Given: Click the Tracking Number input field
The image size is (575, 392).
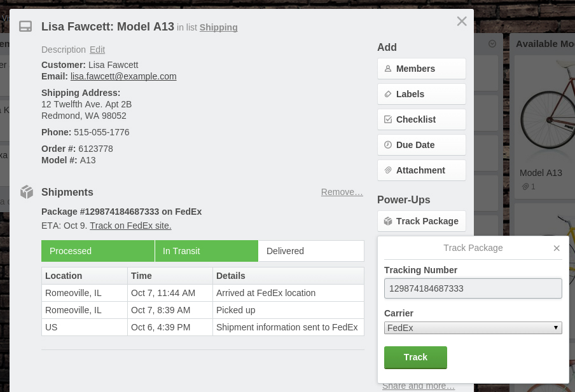Looking at the screenshot, I should 473,288.
